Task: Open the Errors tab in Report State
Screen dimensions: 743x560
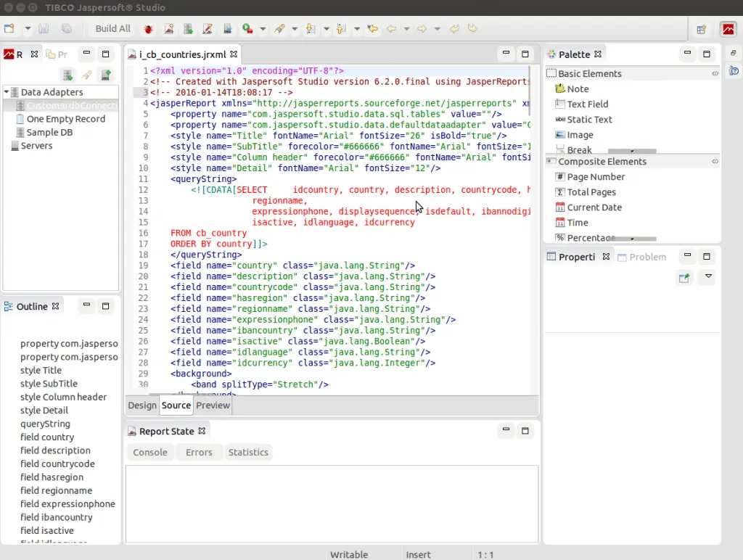Action: click(199, 453)
